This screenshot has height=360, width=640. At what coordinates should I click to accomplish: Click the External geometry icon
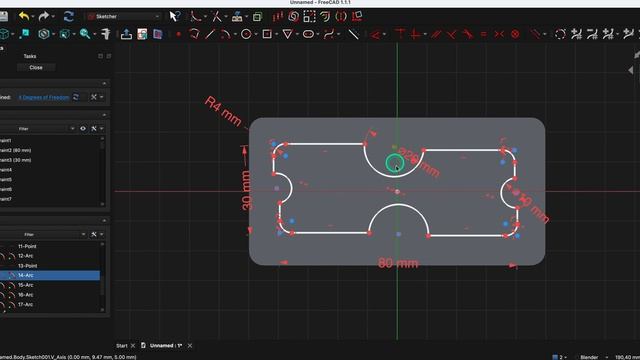click(x=237, y=16)
